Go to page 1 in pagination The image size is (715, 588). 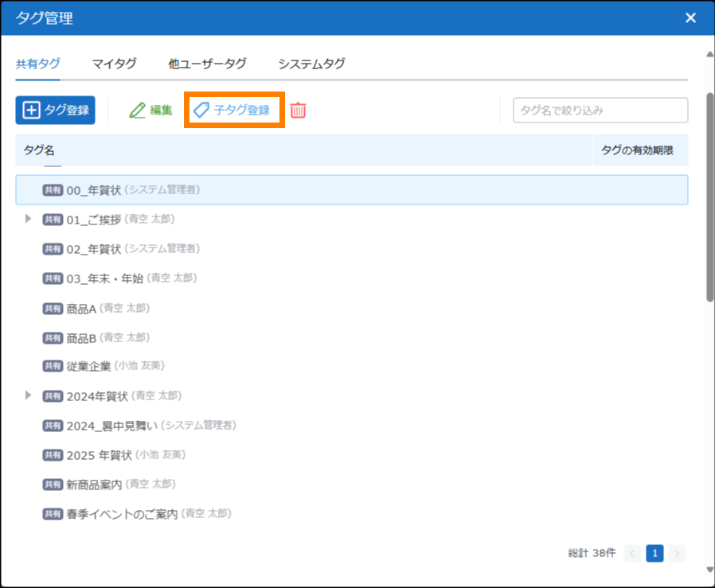pos(654,553)
